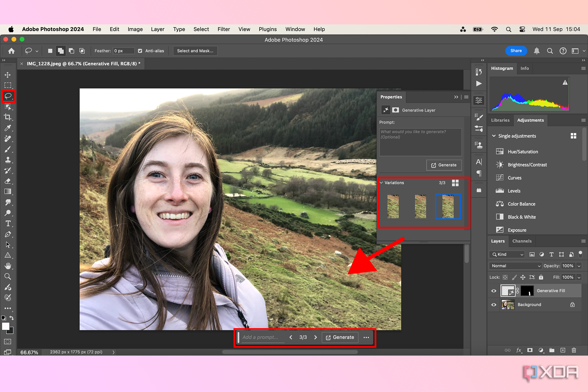Screen dimensions: 588x392
Task: Switch to the Libraries tab
Action: pyautogui.click(x=500, y=120)
